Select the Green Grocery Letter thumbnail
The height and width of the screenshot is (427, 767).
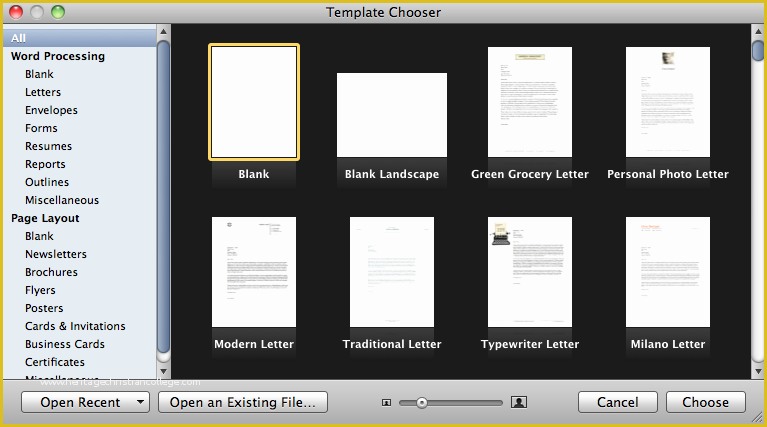tap(530, 102)
